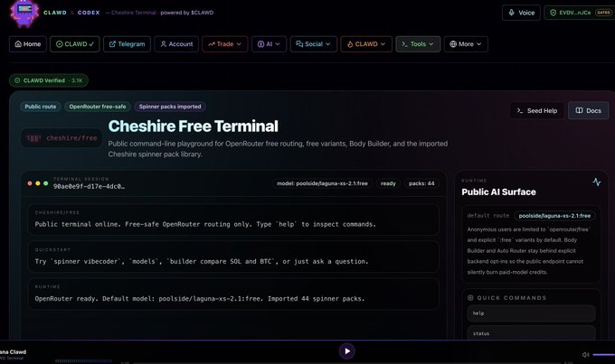This screenshot has width=615, height=364.
Task: Click the runtime activity pulse icon
Action: 597,182
